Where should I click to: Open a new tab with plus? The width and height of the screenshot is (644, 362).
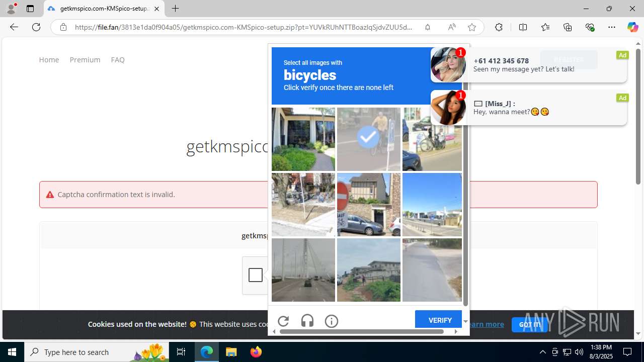(x=175, y=9)
